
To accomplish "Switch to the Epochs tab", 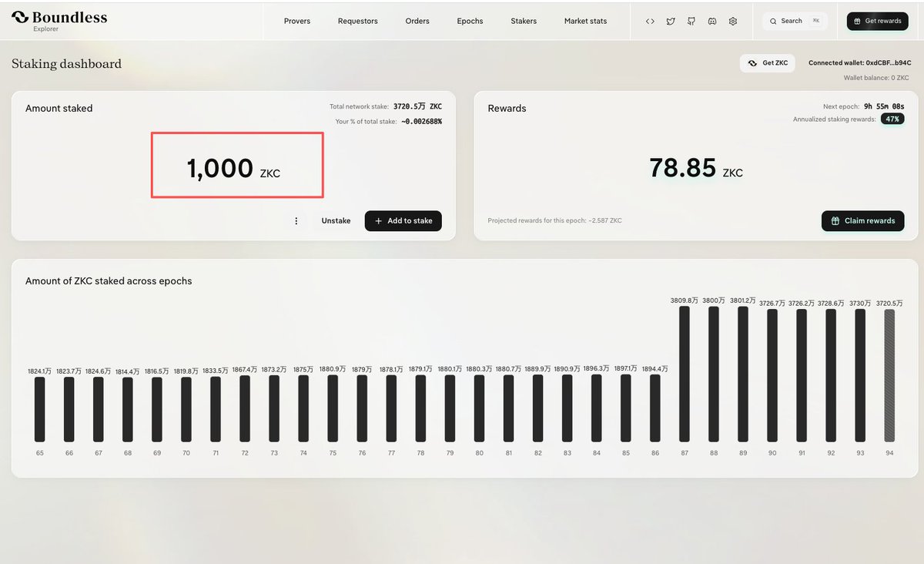I will click(x=470, y=21).
